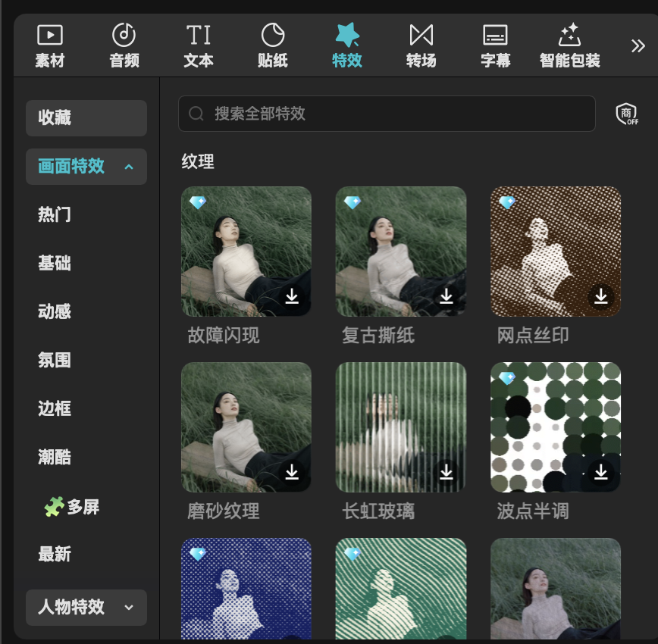This screenshot has width=658, height=644.
Task: Select the 最新 subcategory
Action: (55, 555)
